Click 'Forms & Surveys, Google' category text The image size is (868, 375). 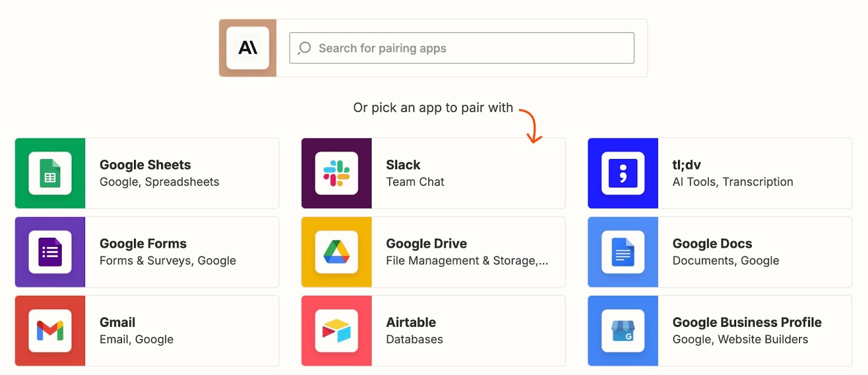pos(168,260)
